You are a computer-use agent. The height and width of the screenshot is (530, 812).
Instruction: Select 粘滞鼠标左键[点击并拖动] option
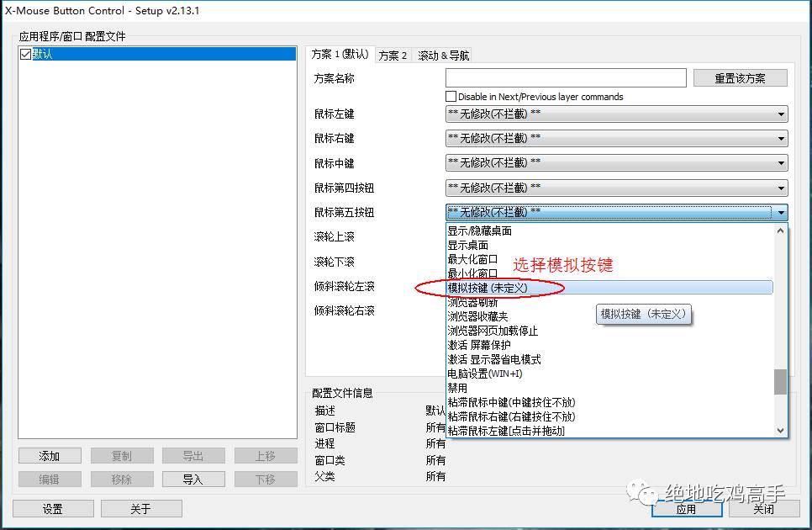tap(506, 431)
